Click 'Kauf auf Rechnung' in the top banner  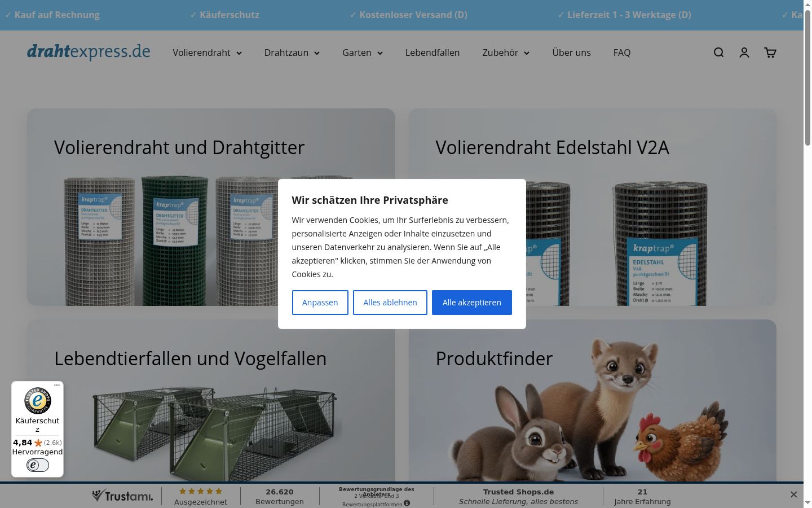point(57,15)
